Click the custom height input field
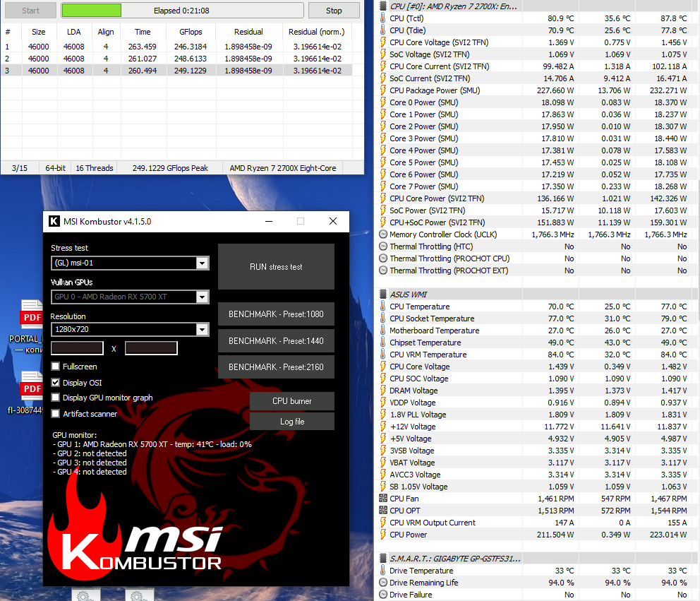The width and height of the screenshot is (700, 601). (x=151, y=348)
